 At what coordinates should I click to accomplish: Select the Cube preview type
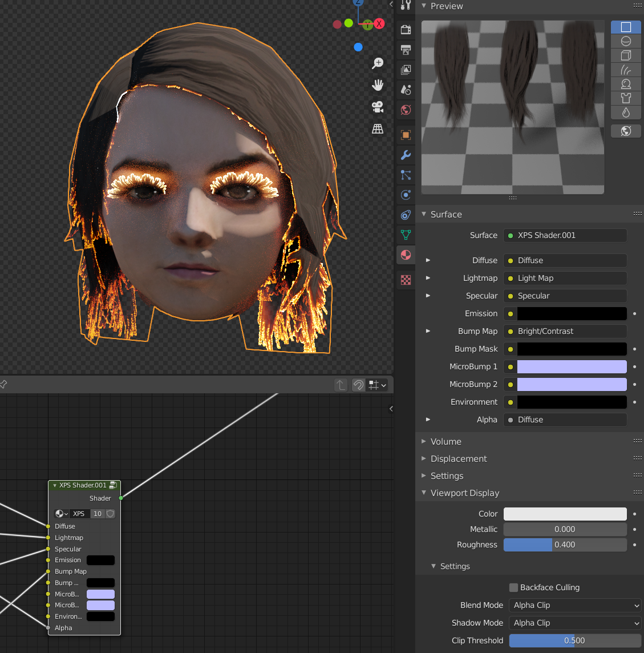pyautogui.click(x=626, y=55)
